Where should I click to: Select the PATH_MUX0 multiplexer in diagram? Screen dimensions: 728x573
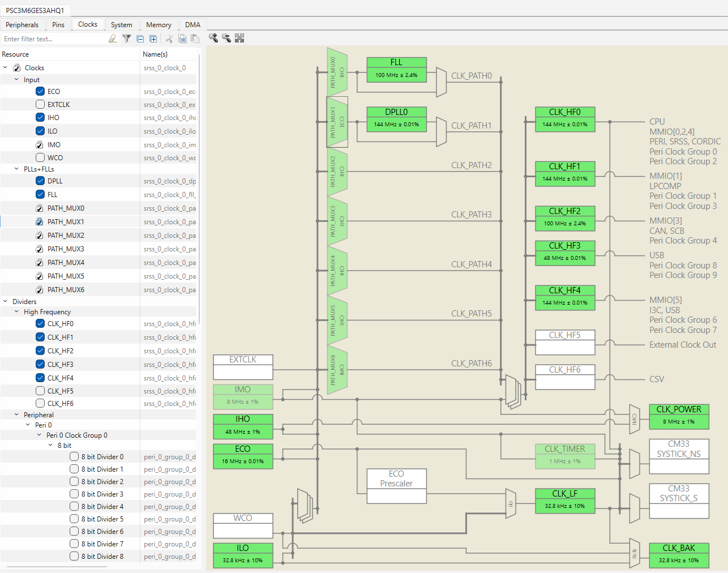coord(337,72)
